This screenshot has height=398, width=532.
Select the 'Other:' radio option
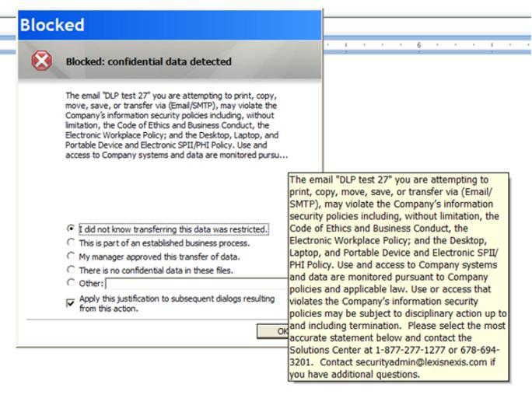(72, 283)
